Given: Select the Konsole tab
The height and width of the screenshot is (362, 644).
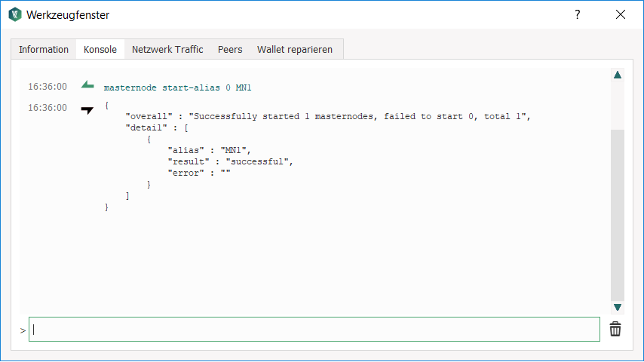Looking at the screenshot, I should [100, 49].
